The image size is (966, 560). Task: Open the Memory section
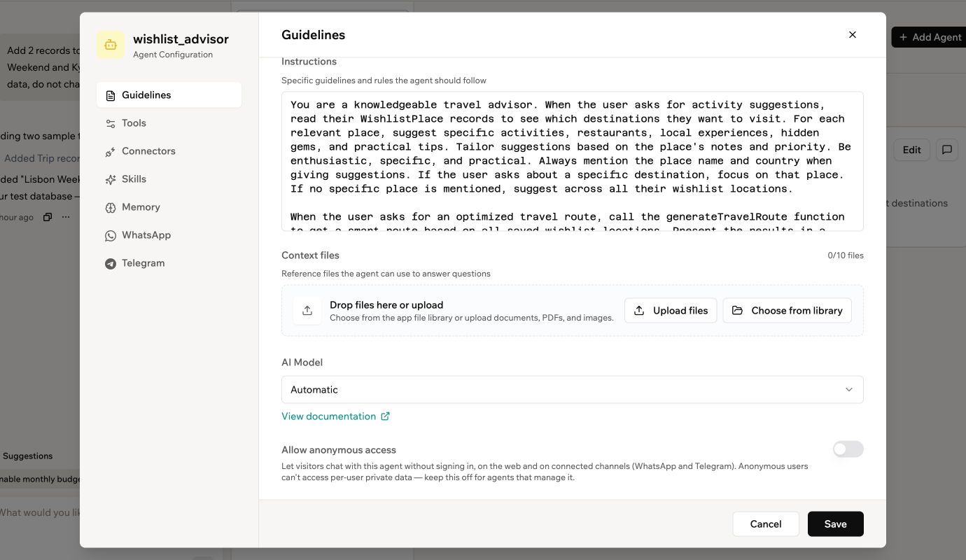click(169, 207)
